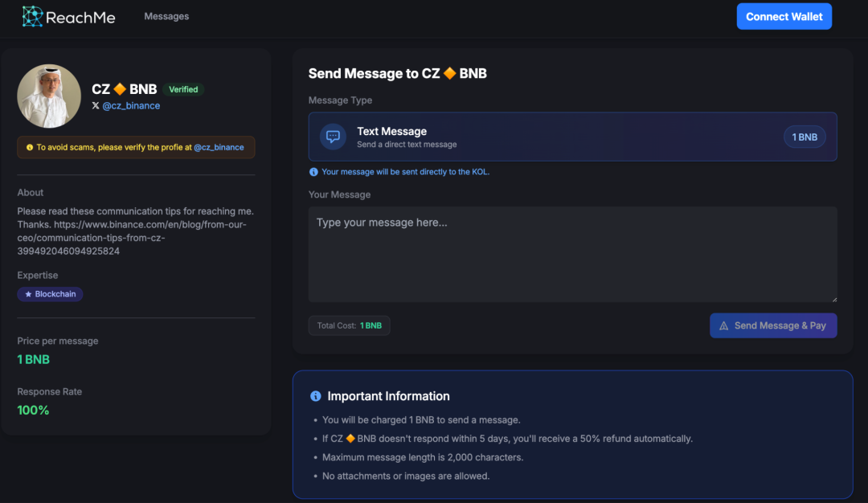Screen dimensions: 868x503
Task: Click the info icon beside KOL notice
Action: click(x=313, y=172)
